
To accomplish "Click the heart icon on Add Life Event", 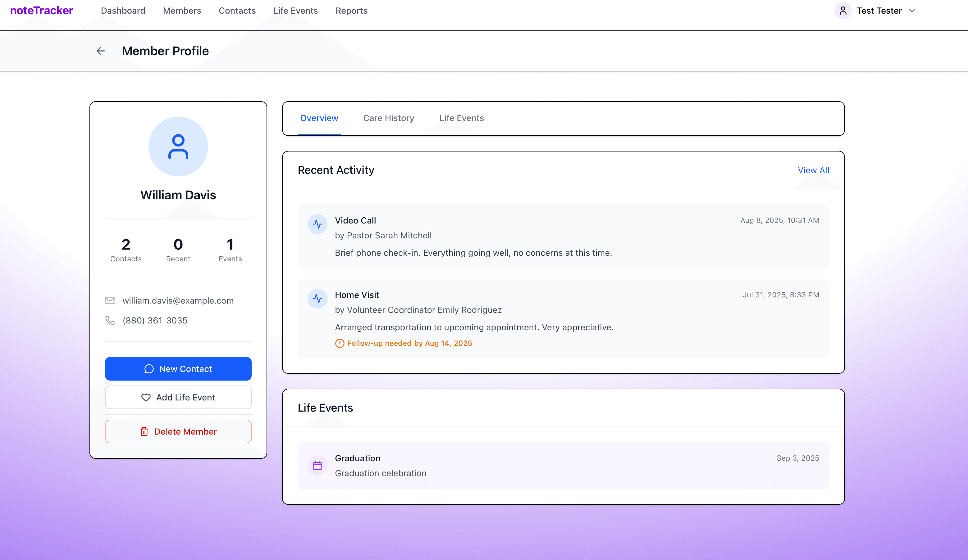I will coord(146,397).
